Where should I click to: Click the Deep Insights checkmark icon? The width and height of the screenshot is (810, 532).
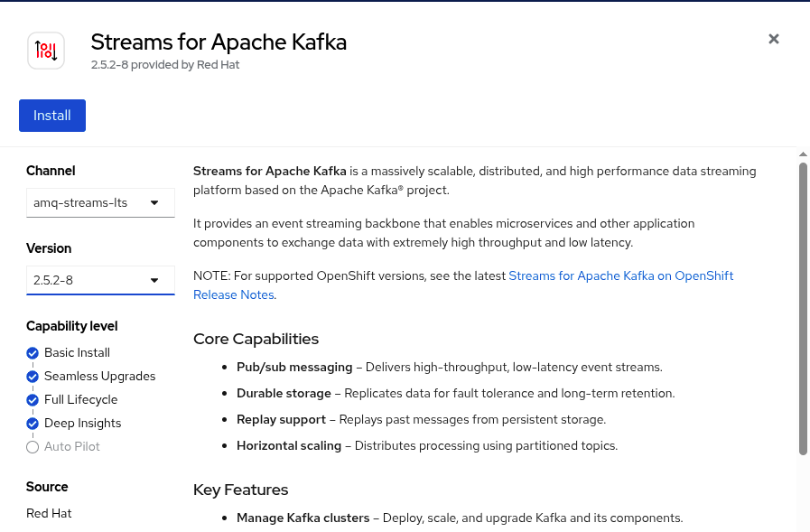coord(33,424)
